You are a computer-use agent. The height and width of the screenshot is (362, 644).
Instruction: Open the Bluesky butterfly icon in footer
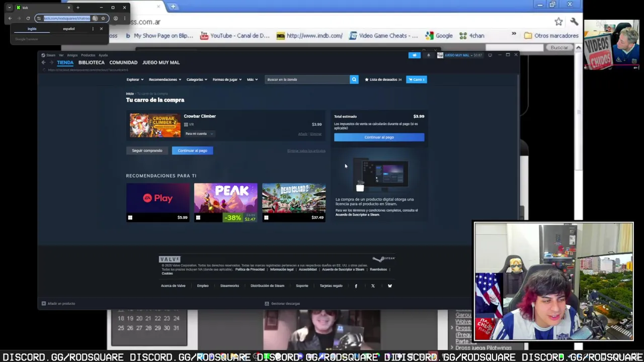point(389,286)
